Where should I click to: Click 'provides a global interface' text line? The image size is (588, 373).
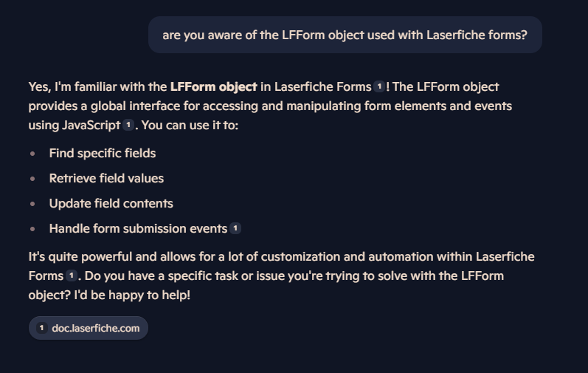[x=104, y=106]
